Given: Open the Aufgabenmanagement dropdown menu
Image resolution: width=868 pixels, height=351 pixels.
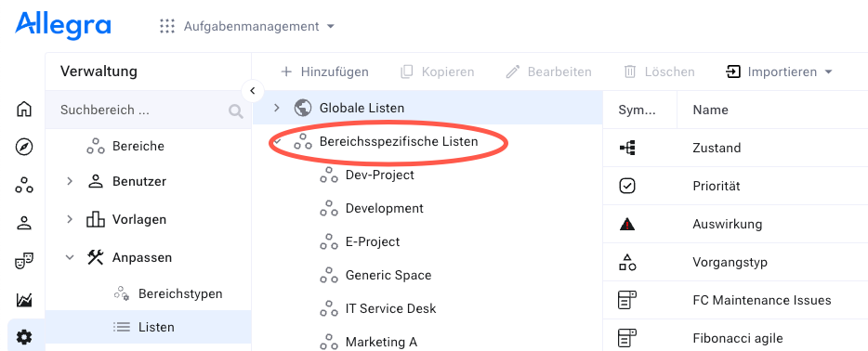Looking at the screenshot, I should pyautogui.click(x=259, y=26).
